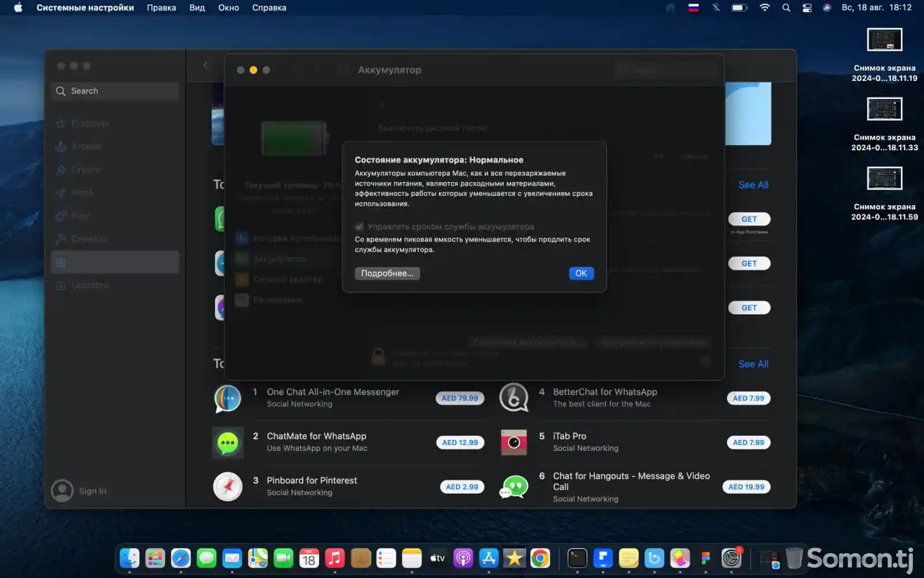The width and height of the screenshot is (924, 578).
Task: Click the AED 12.99 price button
Action: (x=460, y=443)
